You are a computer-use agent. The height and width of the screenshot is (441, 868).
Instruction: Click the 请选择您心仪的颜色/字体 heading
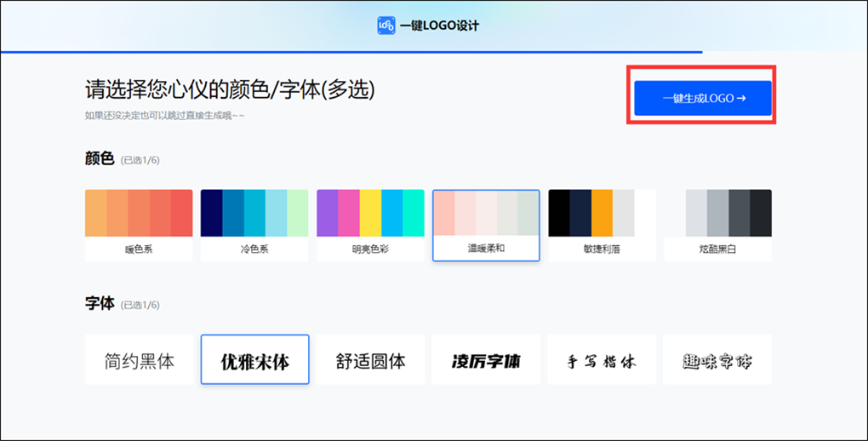point(231,89)
